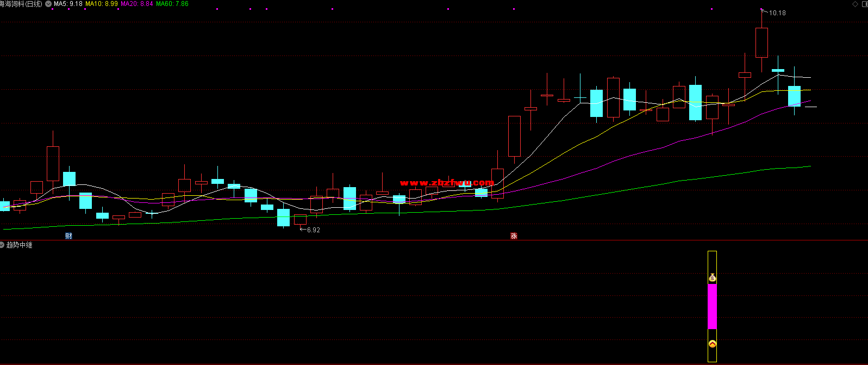
Task: Click the orange up-arrow signal icon
Action: pos(712,344)
